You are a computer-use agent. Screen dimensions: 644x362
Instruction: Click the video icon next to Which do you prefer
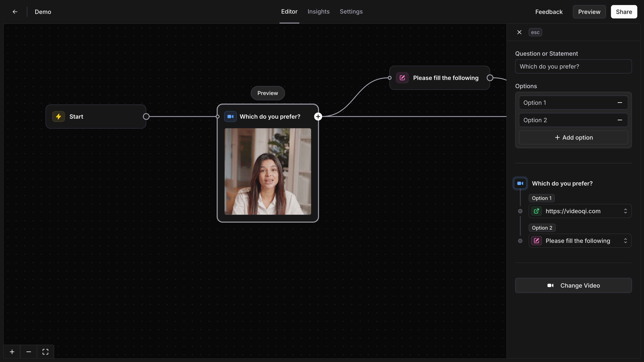520,183
